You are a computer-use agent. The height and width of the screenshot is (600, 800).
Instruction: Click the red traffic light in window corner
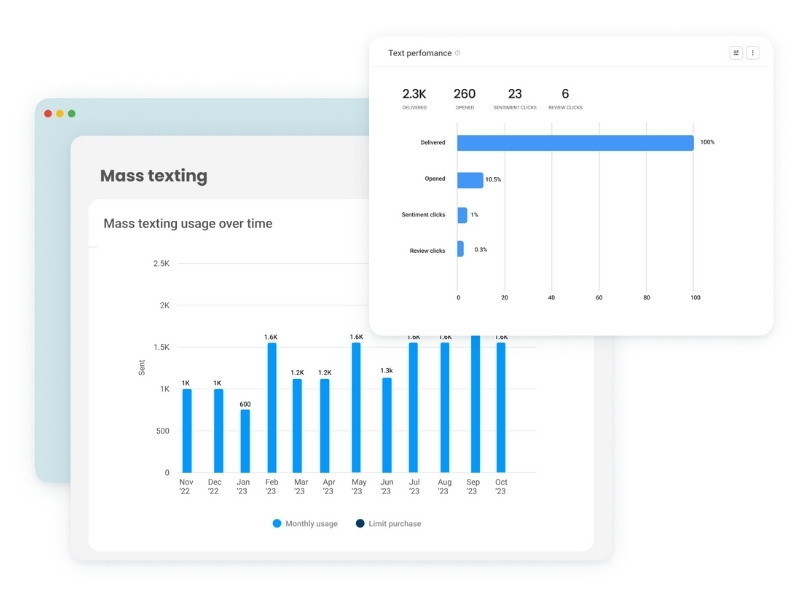tap(49, 113)
